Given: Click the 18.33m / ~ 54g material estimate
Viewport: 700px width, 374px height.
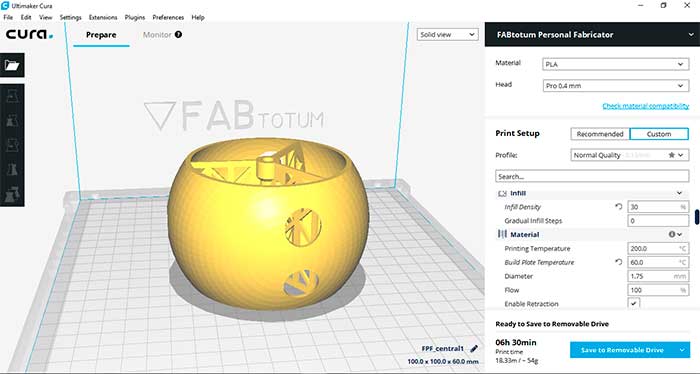Looking at the screenshot, I should pyautogui.click(x=517, y=360).
